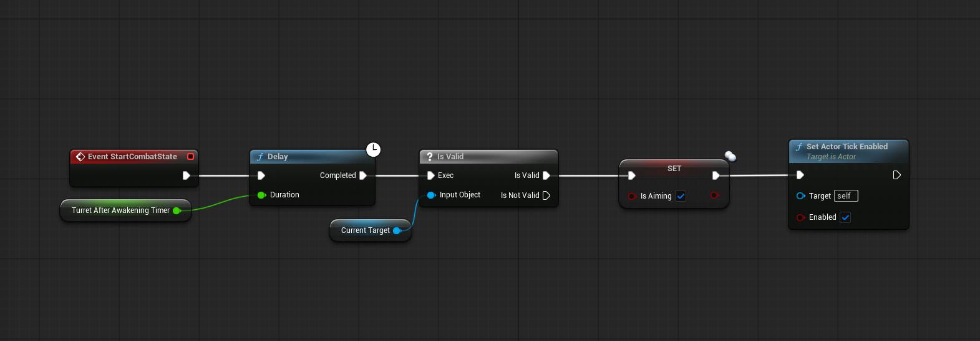Click the Delay Completed execution pin

pos(363,175)
